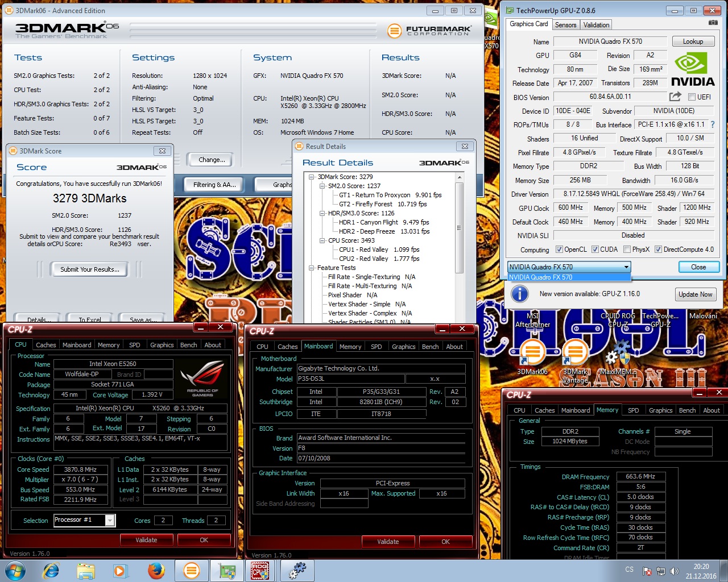Switch to GPU-Z via its taskbar icon
The height and width of the screenshot is (582, 728).
227,571
